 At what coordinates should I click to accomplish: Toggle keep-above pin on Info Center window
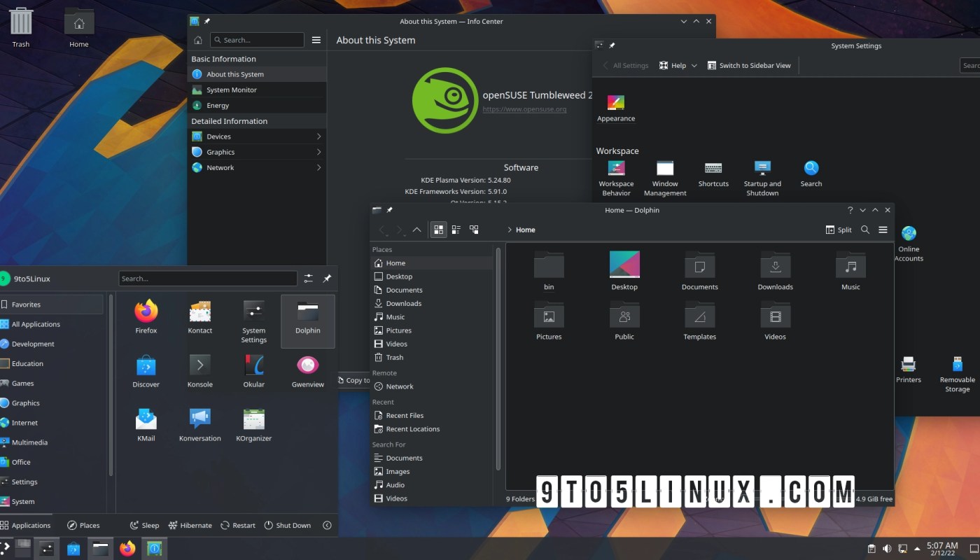coord(207,22)
